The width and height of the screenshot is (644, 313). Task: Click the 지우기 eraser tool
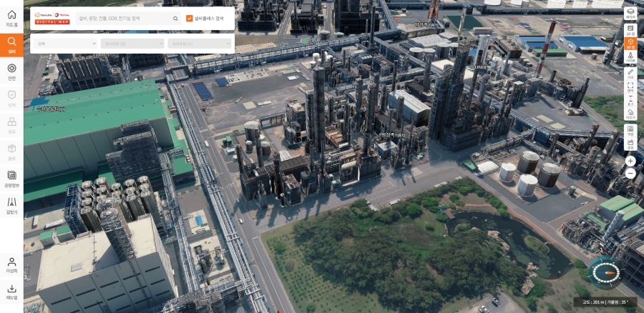pos(630,113)
